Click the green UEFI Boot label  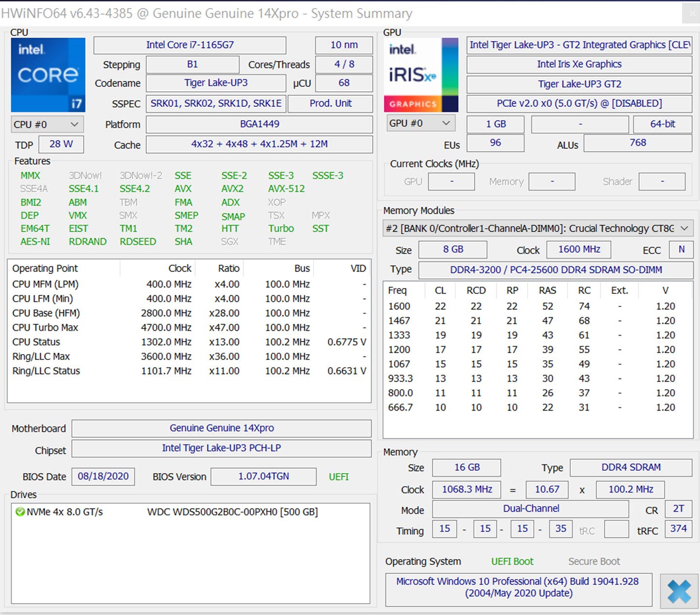[x=512, y=562]
